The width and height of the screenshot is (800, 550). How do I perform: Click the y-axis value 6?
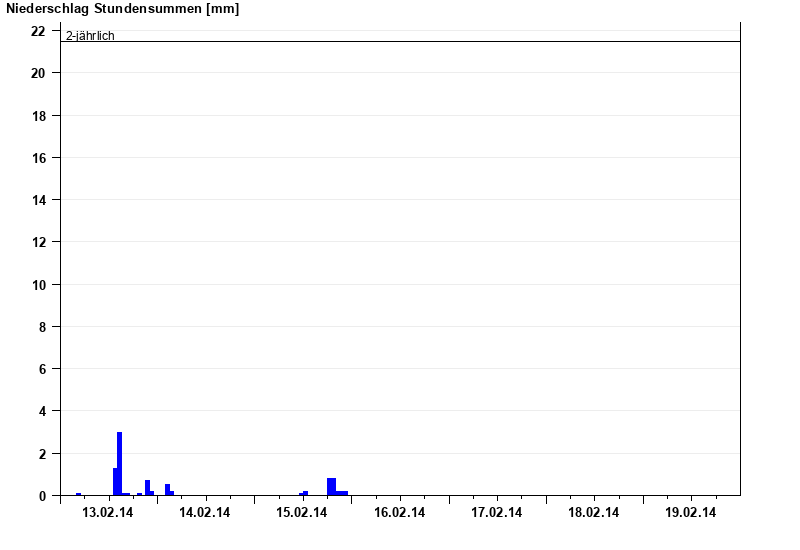(41, 369)
